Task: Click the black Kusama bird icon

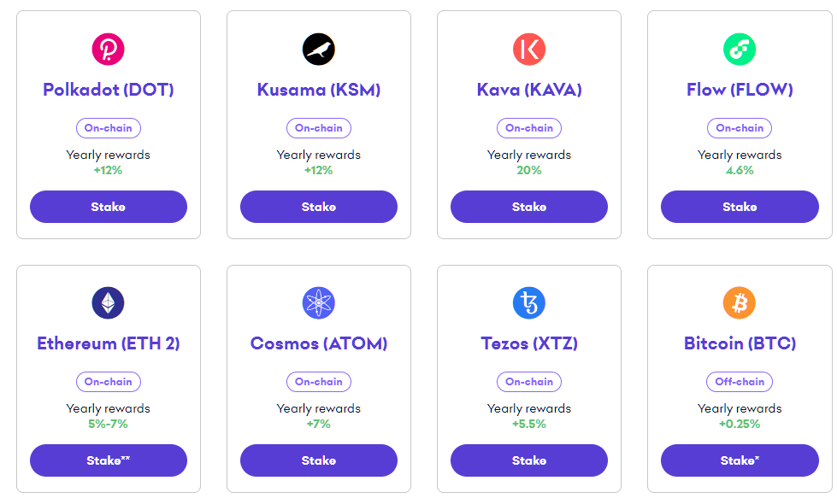Action: click(319, 49)
